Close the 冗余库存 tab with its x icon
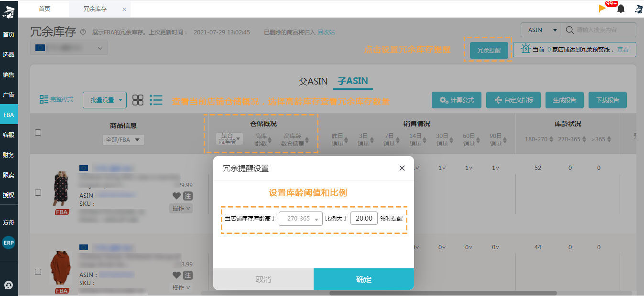The height and width of the screenshot is (296, 644). click(x=124, y=9)
